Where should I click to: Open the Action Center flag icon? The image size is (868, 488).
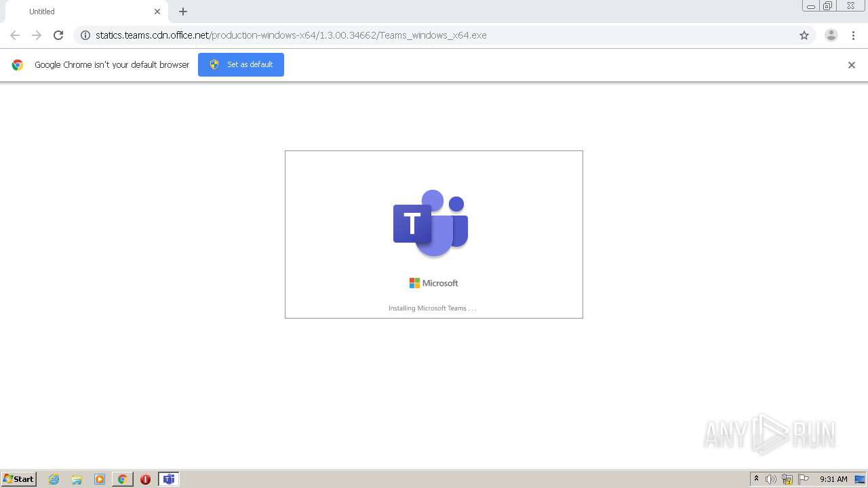[x=804, y=479]
